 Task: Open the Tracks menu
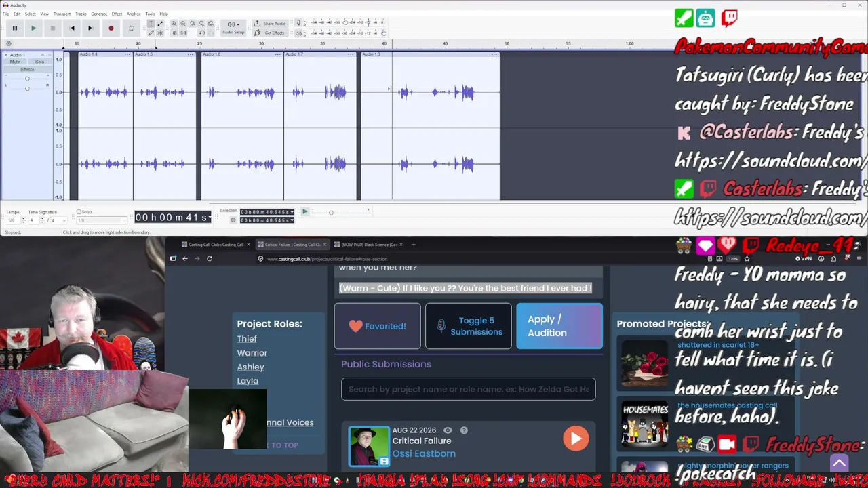pyautogui.click(x=81, y=14)
